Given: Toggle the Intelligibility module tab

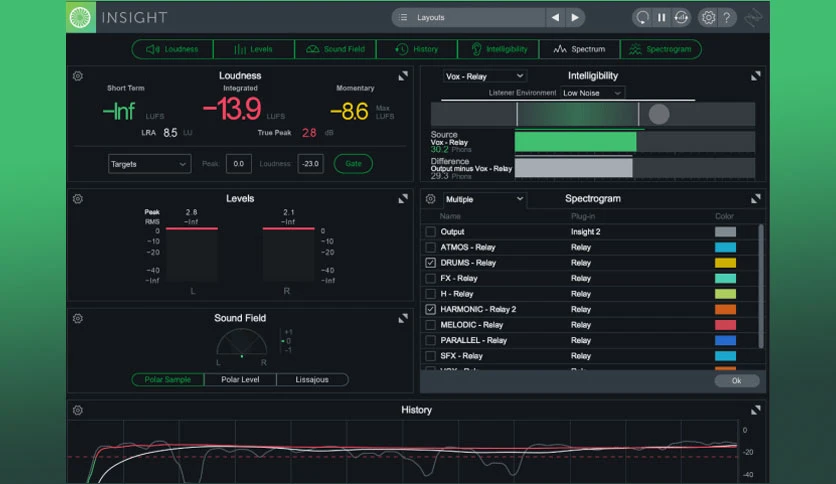Looking at the screenshot, I should click(499, 49).
